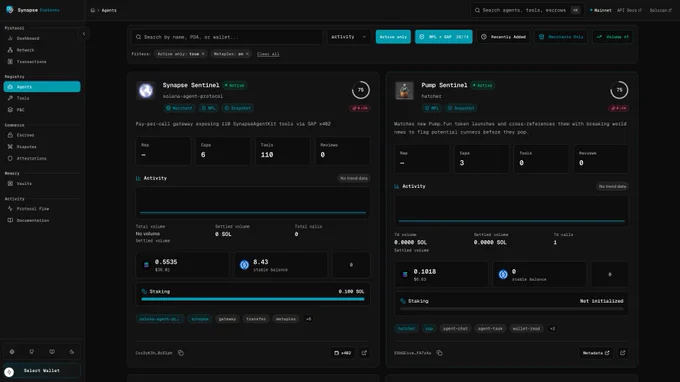Click the SOL balance icon on Synapse Sentinel
This screenshot has width=680, height=382.
click(146, 265)
